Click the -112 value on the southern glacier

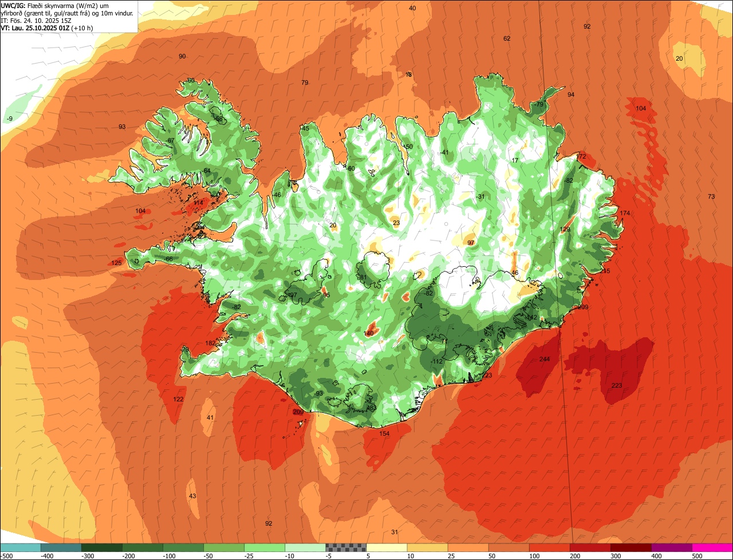437,361
